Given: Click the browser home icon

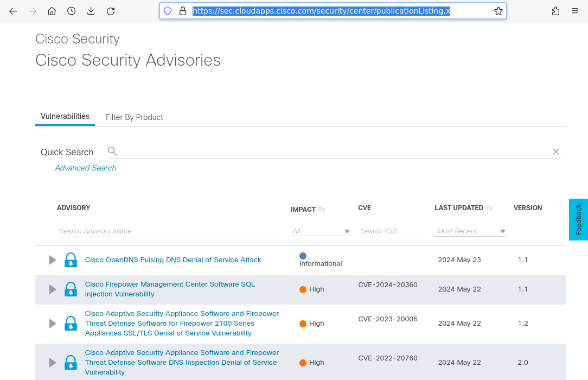Looking at the screenshot, I should pyautogui.click(x=52, y=11).
